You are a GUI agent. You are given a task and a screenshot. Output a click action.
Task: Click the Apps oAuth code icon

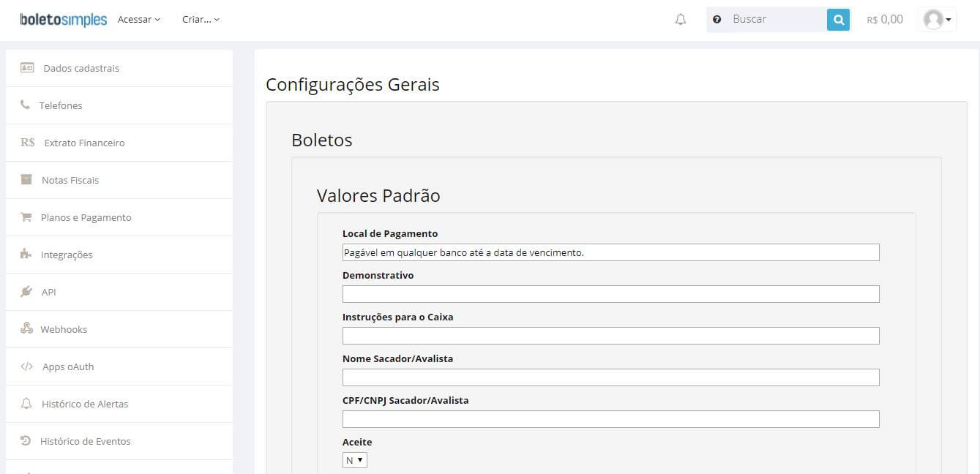[27, 366]
